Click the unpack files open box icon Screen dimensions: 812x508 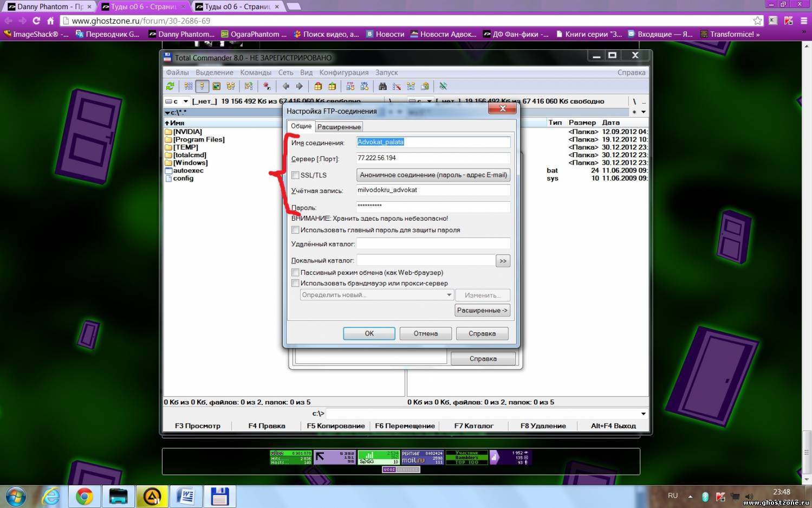click(x=332, y=86)
